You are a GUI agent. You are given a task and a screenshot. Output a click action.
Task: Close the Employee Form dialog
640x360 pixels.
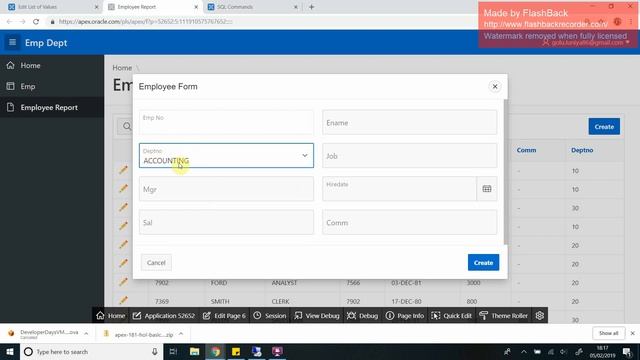pos(495,87)
